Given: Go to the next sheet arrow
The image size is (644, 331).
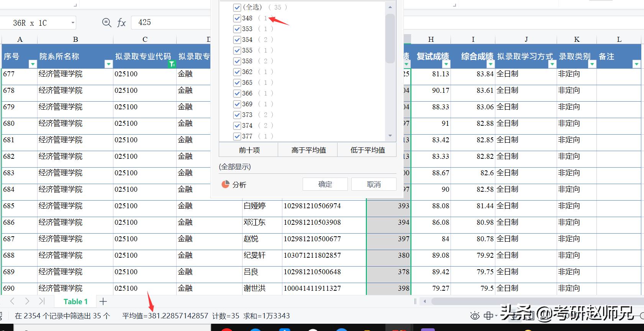Looking at the screenshot, I should 27,301.
